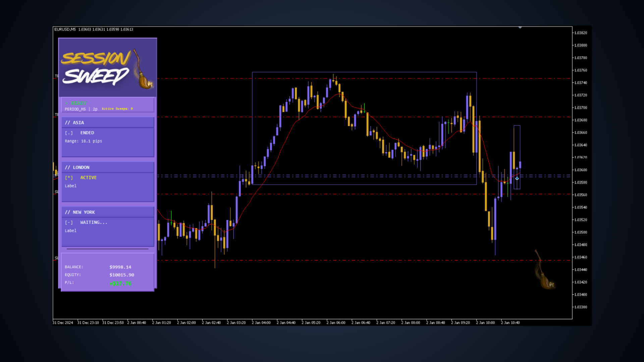Viewport: 644px width, 362px height.
Task: Click the // LONDON section header
Action: pyautogui.click(x=77, y=168)
